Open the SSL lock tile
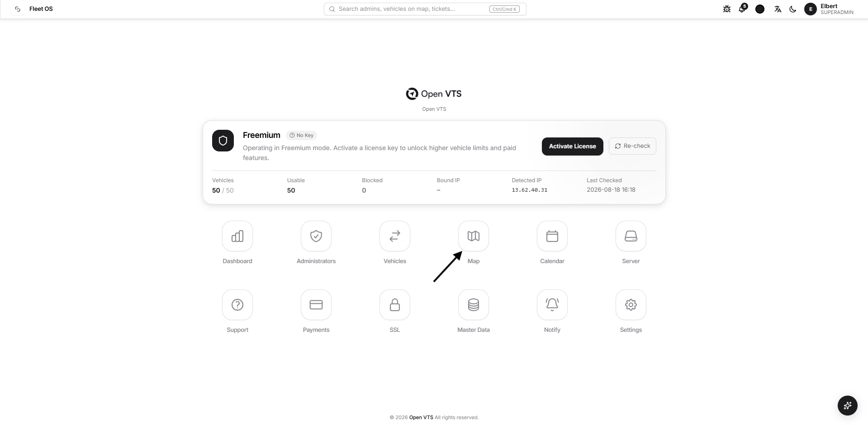This screenshot has width=868, height=425. (x=395, y=305)
